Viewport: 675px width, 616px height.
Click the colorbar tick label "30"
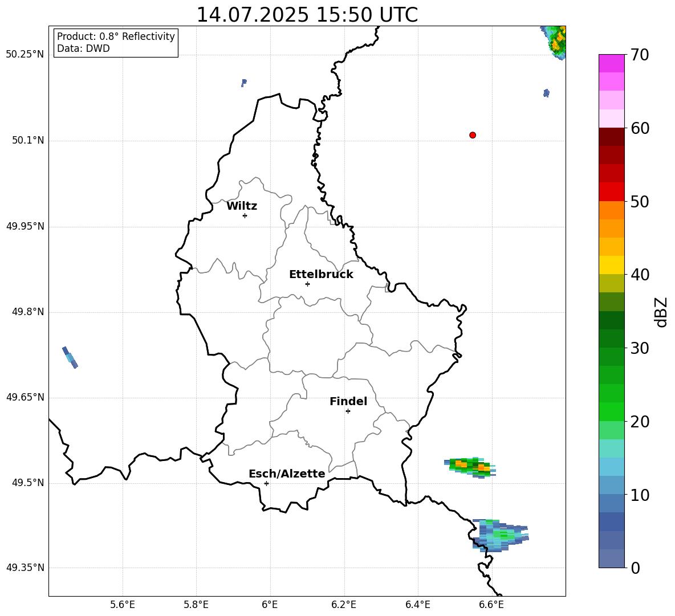640,348
